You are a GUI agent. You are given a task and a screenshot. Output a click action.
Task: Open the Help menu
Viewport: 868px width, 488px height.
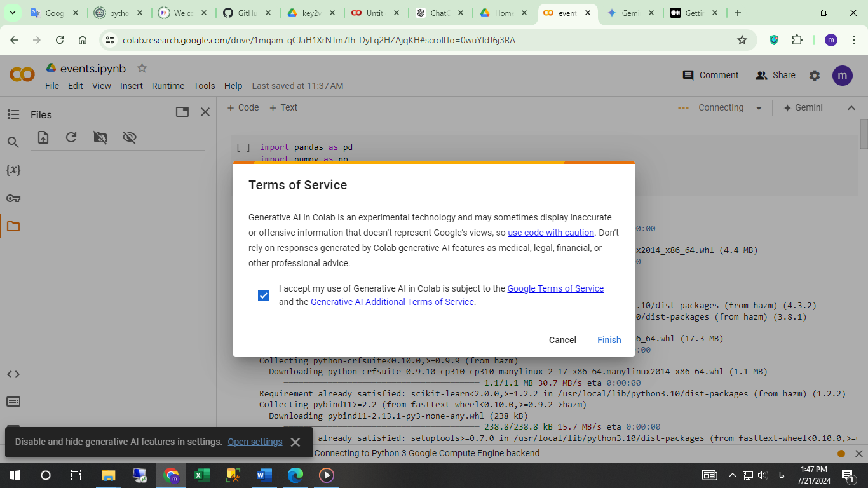(x=233, y=86)
